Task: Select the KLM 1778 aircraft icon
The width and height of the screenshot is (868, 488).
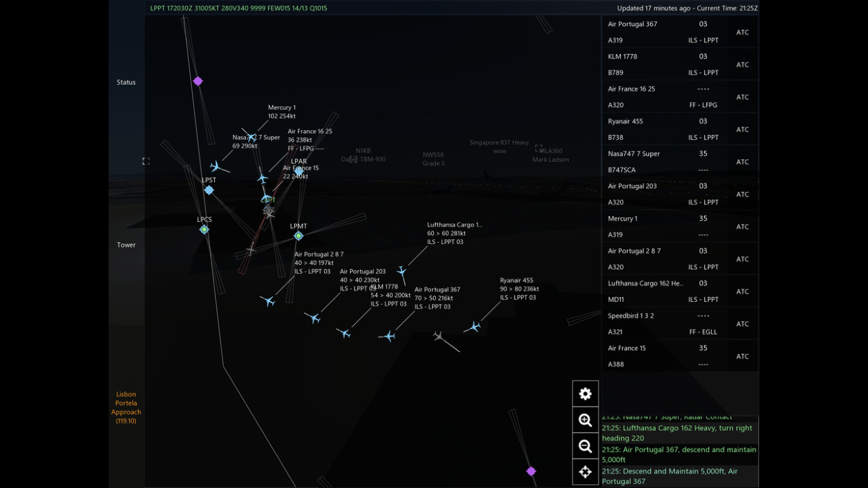Action: 344,333
